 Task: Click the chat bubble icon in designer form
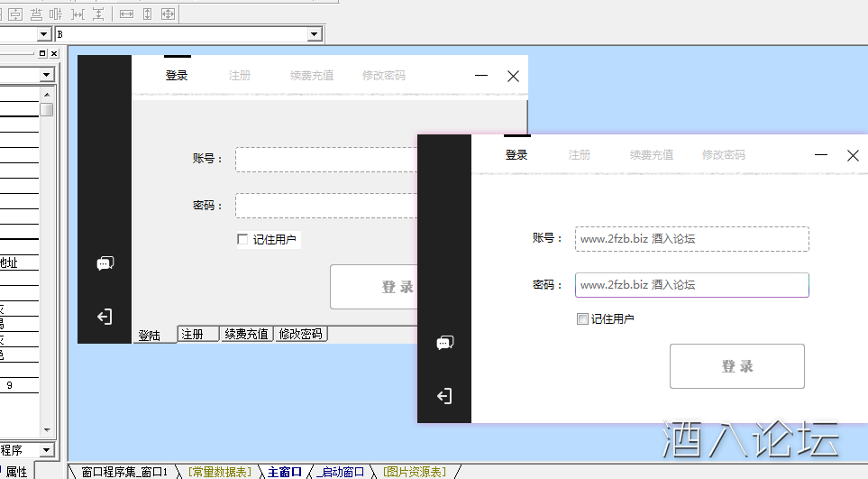(105, 263)
